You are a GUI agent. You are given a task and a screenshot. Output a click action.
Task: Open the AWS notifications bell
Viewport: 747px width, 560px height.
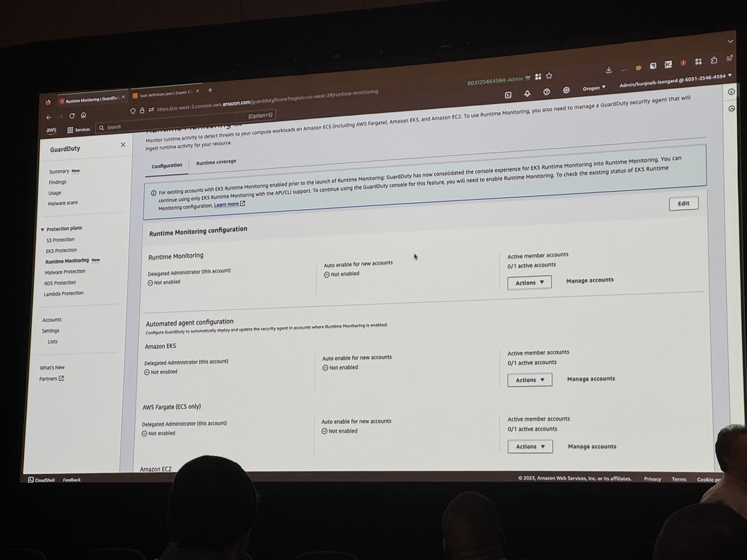tap(527, 93)
